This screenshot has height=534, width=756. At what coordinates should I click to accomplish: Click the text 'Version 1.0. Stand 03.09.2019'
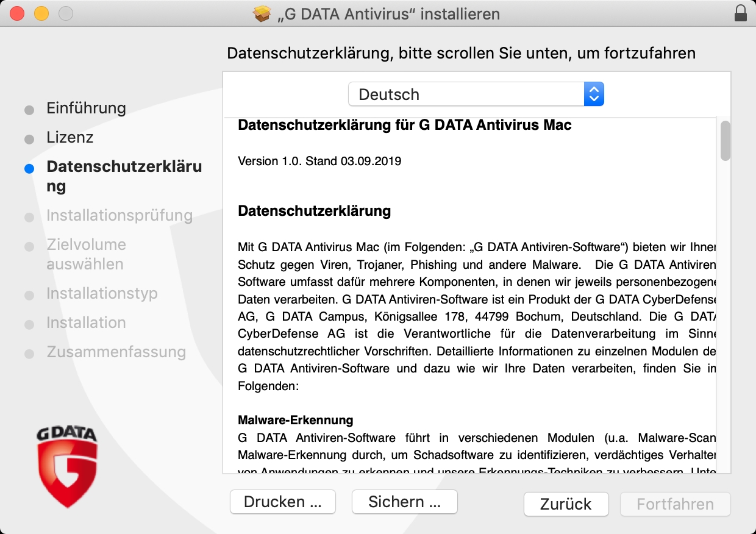(319, 162)
